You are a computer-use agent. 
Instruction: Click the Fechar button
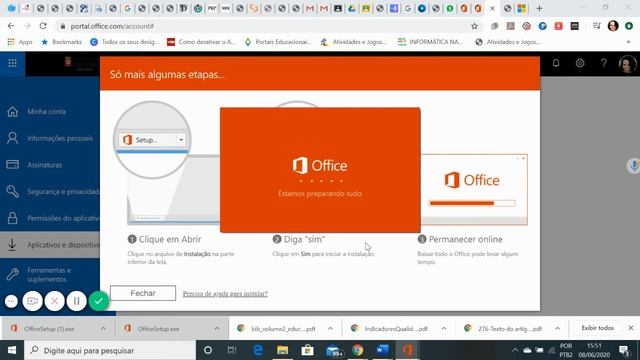click(143, 293)
